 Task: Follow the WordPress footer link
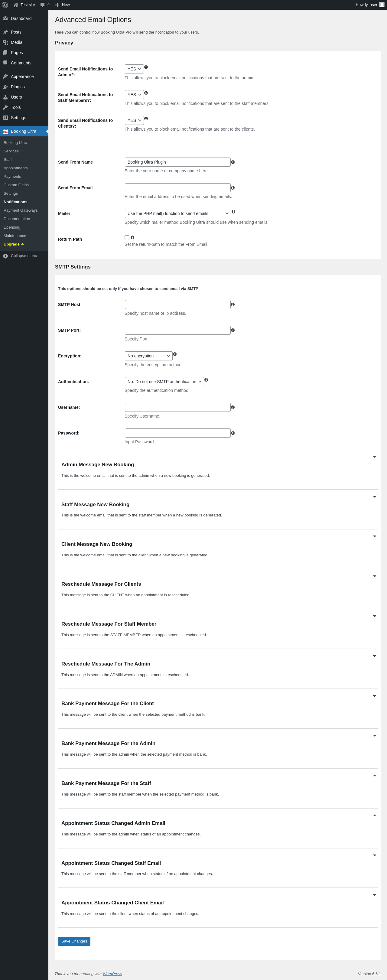click(x=112, y=974)
